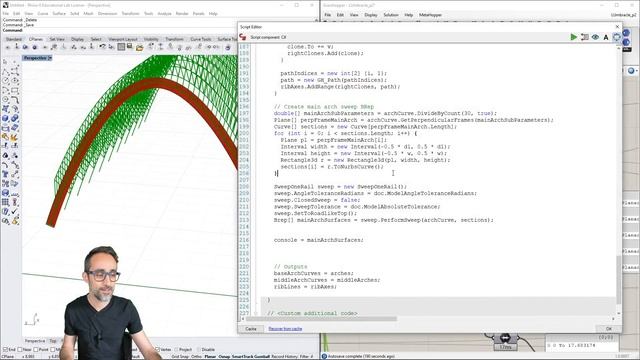Select the Curve Tools toolbar tab
This screenshot has width=640, height=360.
[x=201, y=39]
